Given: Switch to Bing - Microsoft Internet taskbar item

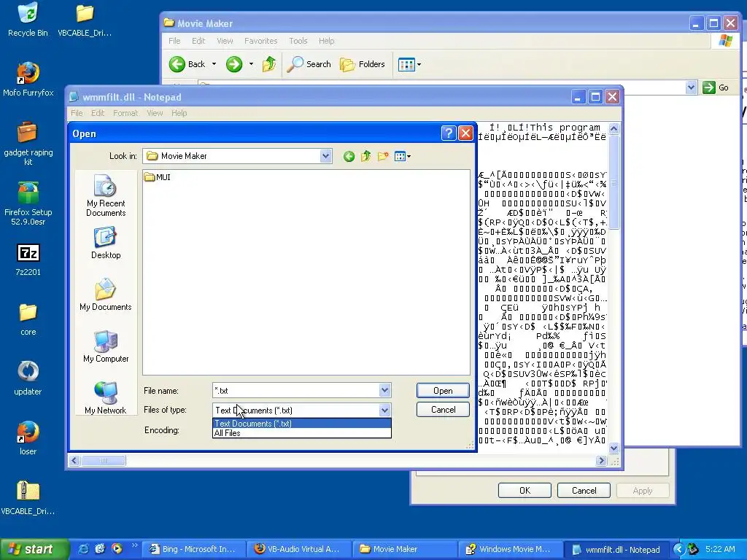Looking at the screenshot, I should 194,549.
